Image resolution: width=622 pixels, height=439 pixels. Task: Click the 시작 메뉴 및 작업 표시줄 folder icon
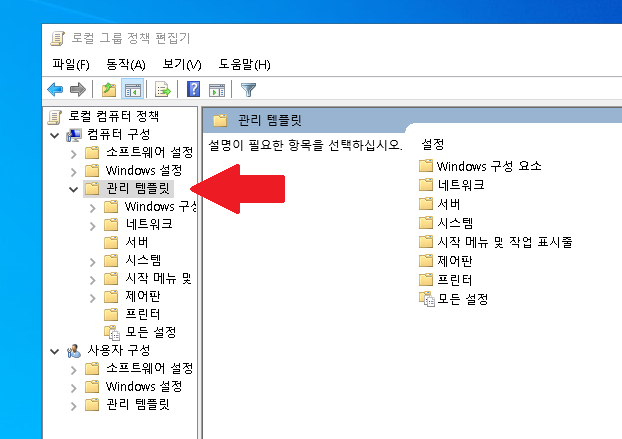pyautogui.click(x=426, y=242)
